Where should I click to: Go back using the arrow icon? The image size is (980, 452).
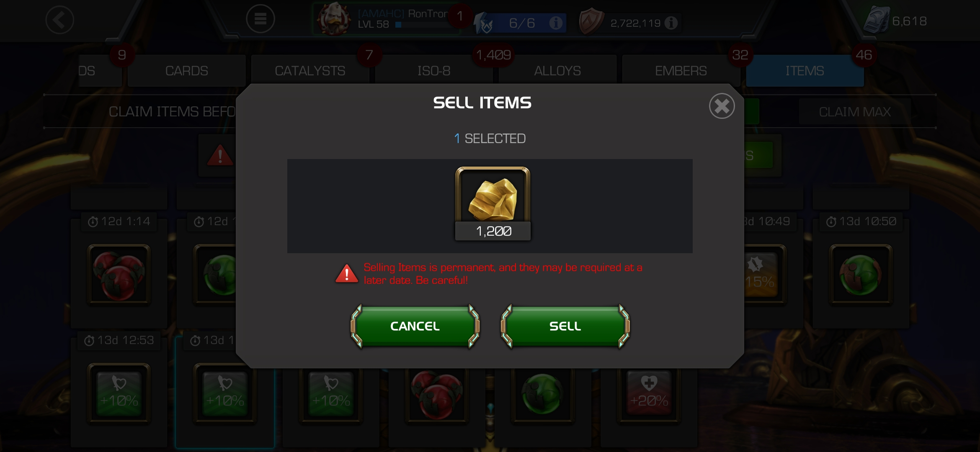[x=60, y=20]
